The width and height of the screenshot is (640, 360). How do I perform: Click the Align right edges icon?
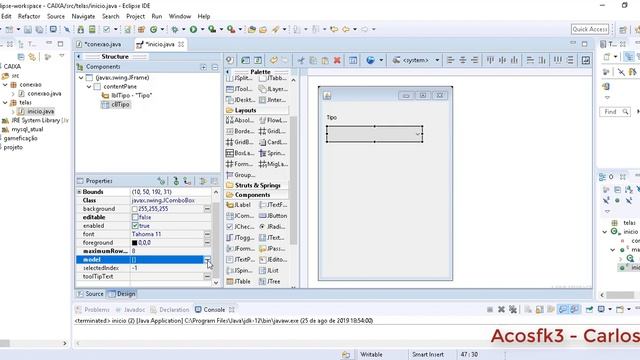(x=474, y=60)
